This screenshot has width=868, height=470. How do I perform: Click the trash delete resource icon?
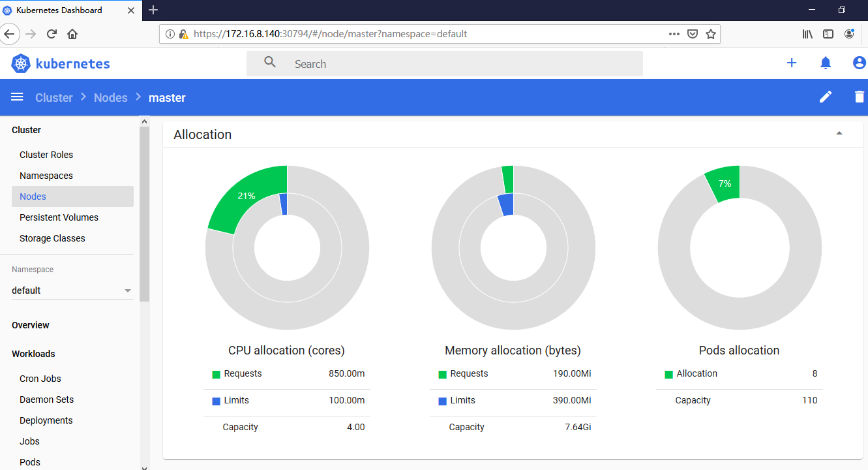[x=860, y=97]
